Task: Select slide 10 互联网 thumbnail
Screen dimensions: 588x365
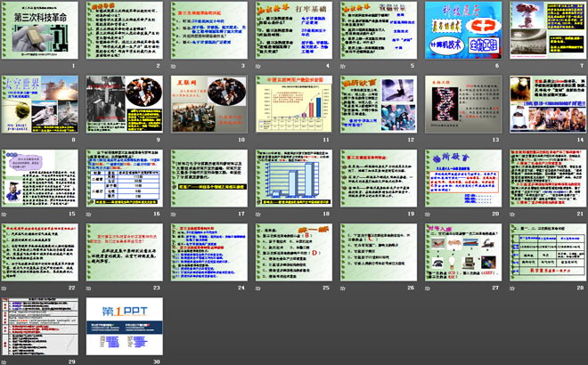Action: (209, 104)
